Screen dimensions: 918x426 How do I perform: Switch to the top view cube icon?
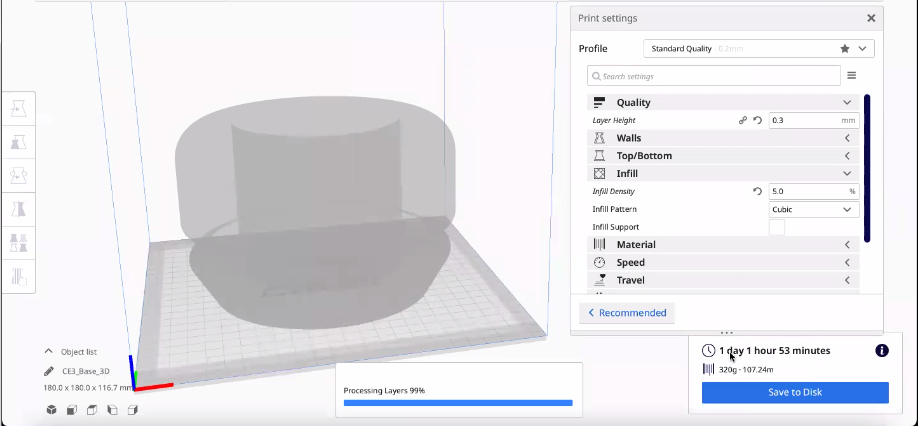(x=92, y=410)
